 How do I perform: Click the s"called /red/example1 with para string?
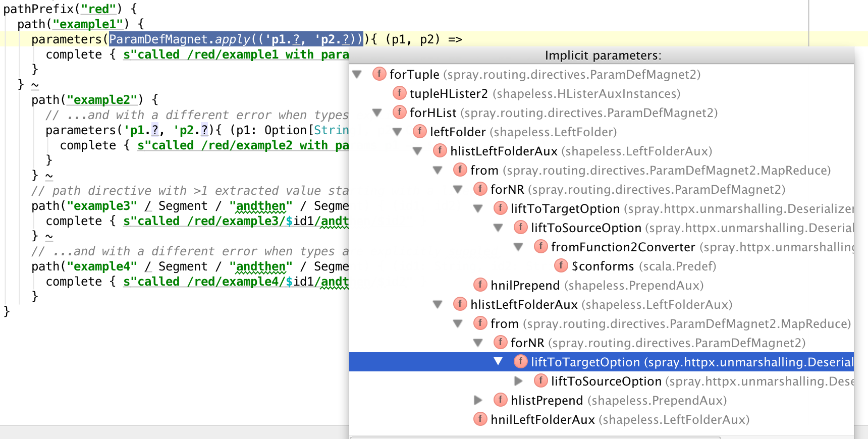point(236,54)
